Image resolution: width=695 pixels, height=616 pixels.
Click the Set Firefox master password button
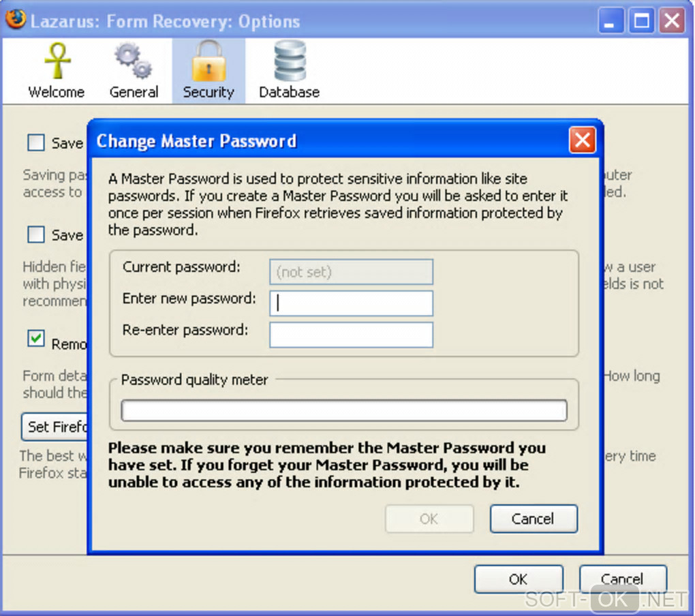(x=55, y=427)
